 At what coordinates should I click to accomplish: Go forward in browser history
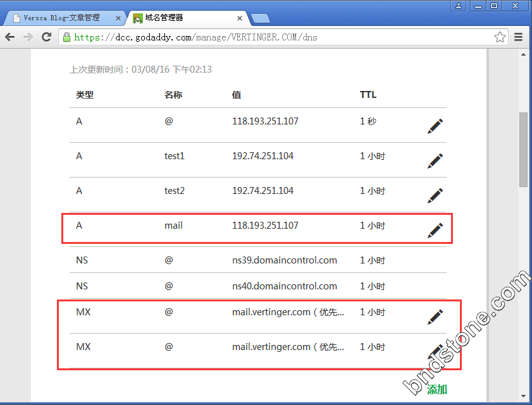[x=28, y=37]
